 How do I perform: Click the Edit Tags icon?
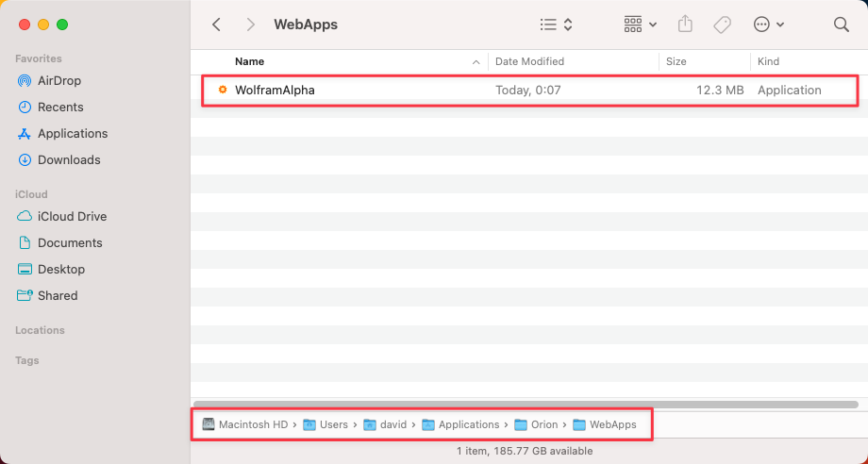722,25
